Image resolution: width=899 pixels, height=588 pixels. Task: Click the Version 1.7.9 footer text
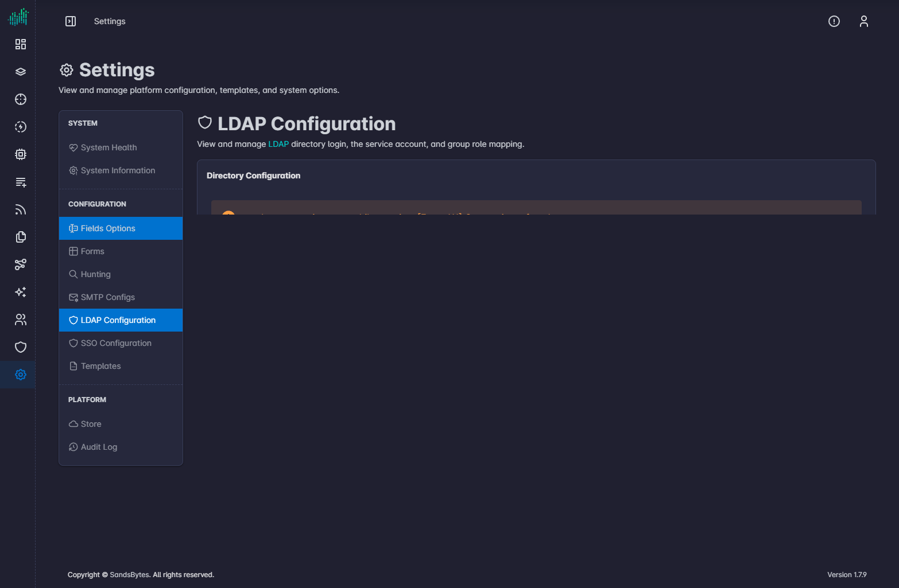pyautogui.click(x=847, y=575)
